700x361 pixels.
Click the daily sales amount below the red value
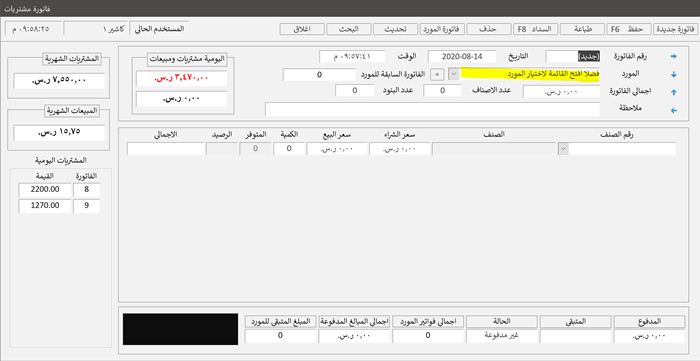182,99
